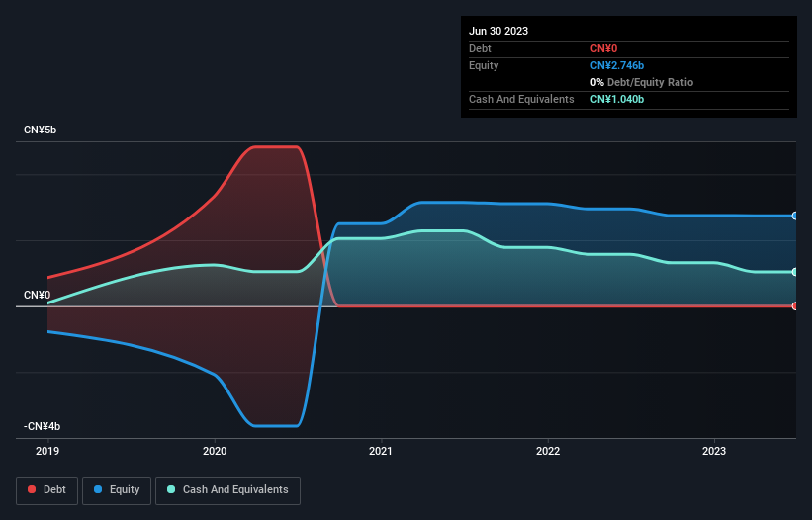This screenshot has height=520, width=812.
Task: Select the 2022 x-axis label
Action: 548,451
